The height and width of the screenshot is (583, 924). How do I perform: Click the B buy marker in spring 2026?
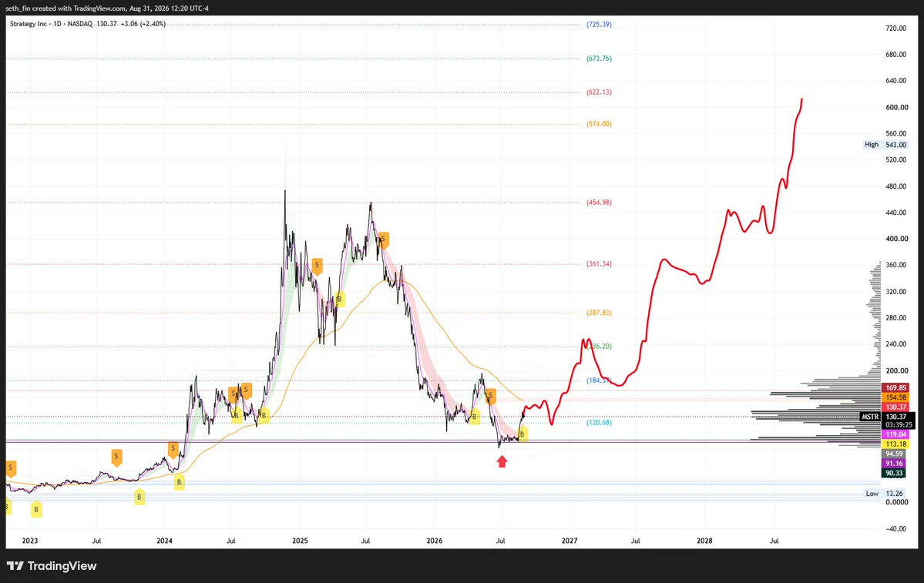[x=475, y=417]
